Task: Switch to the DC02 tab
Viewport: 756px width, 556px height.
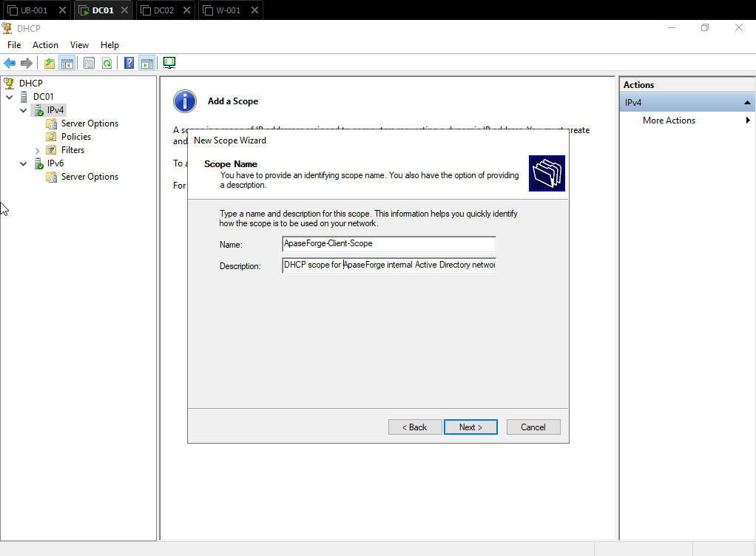Action: (163, 10)
